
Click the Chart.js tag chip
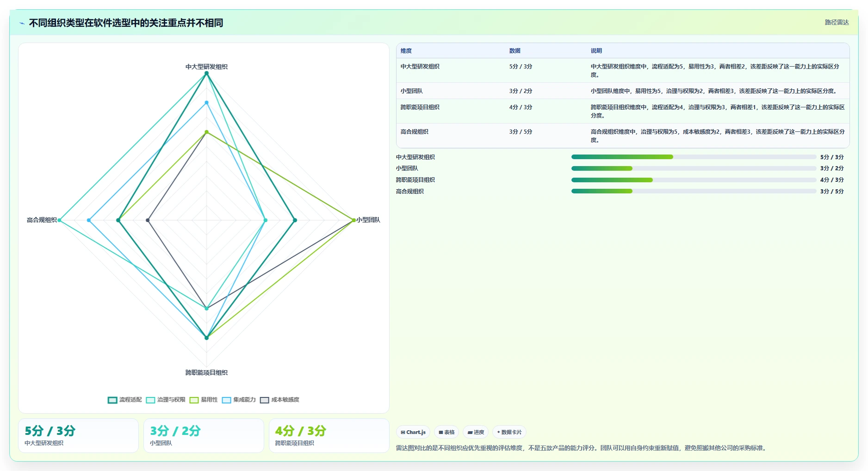click(413, 432)
